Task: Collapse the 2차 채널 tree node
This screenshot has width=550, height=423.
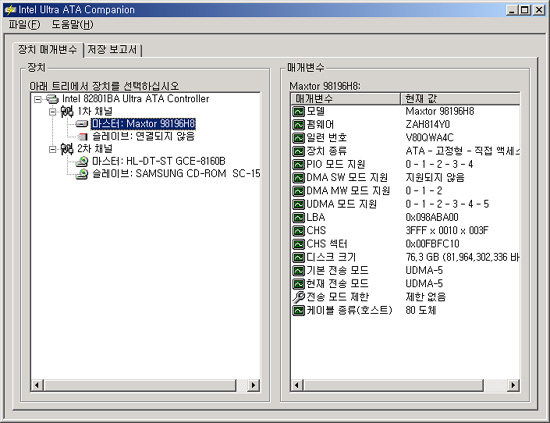Action: tap(53, 149)
